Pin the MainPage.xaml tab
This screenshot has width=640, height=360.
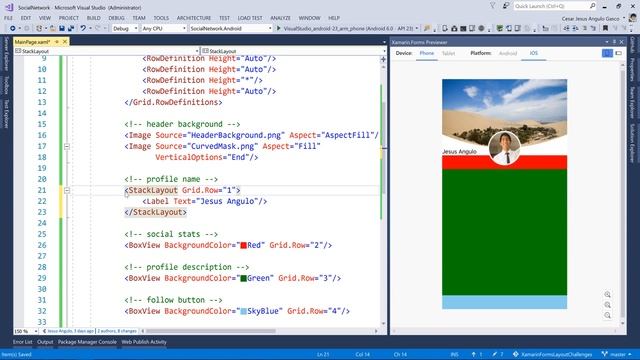(57, 42)
